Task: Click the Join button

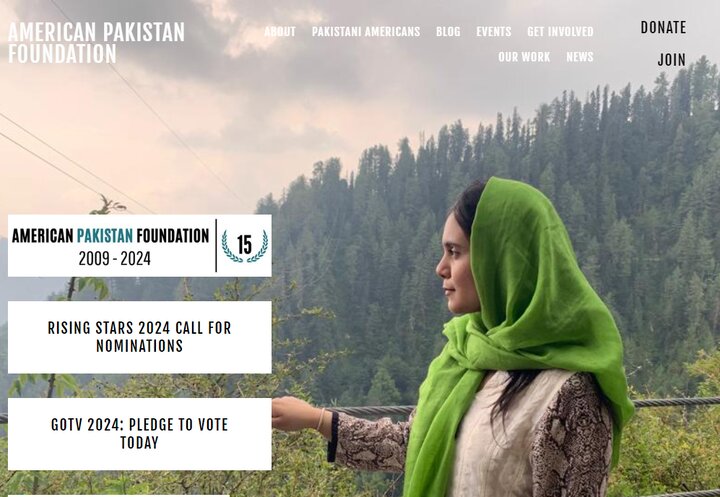Action: tap(671, 60)
